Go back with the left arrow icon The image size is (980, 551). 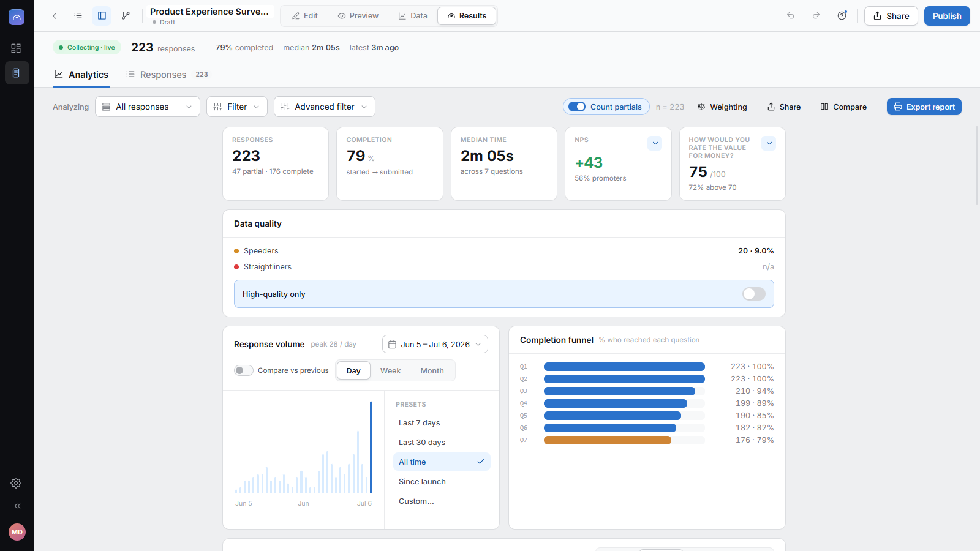tap(55, 16)
